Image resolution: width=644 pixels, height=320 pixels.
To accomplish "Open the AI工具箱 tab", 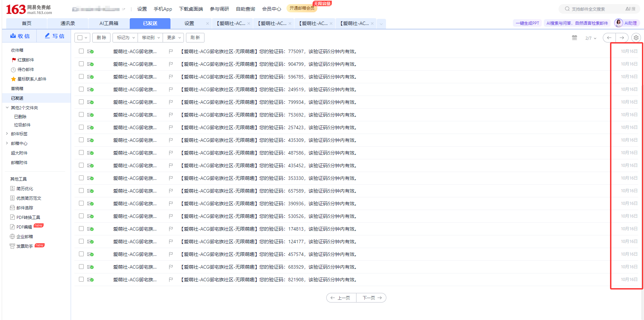I will click(109, 23).
